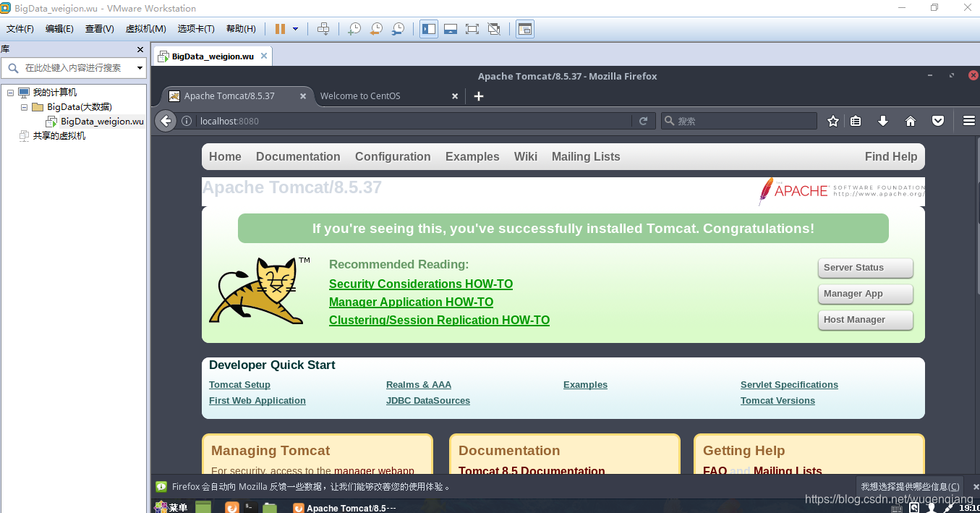Open the 文件(F) menu
980x513 pixels.
20,29
